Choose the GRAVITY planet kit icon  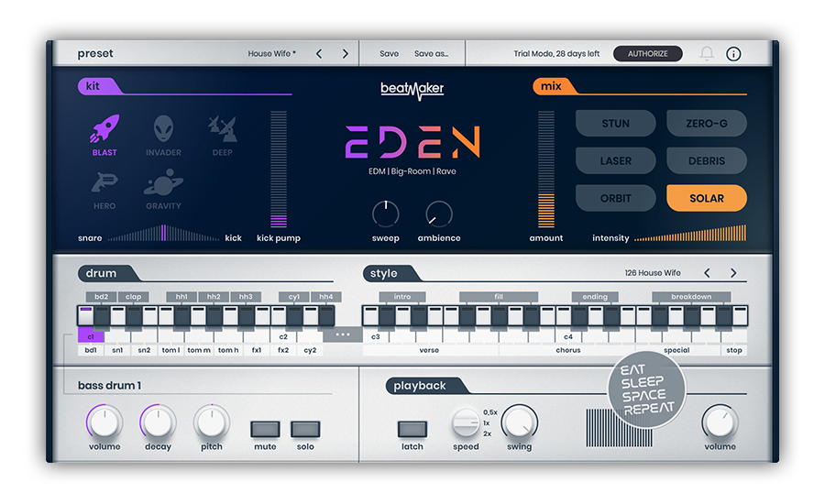[163, 183]
